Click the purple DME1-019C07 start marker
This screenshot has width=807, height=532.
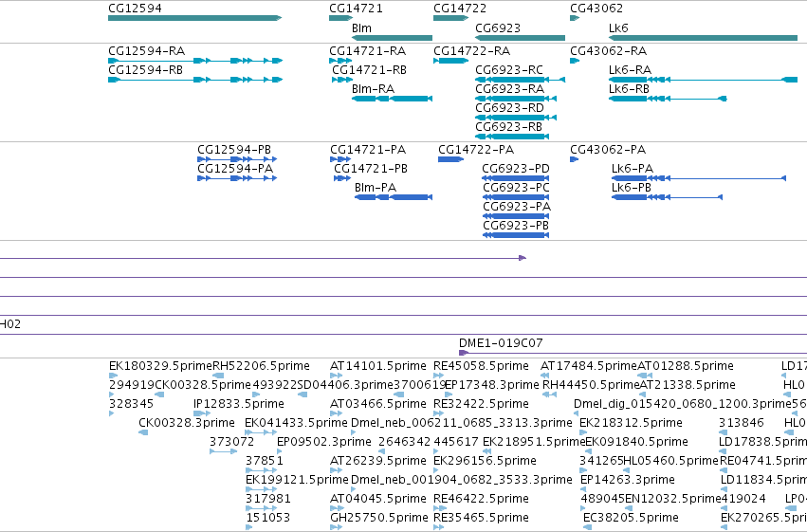point(463,353)
